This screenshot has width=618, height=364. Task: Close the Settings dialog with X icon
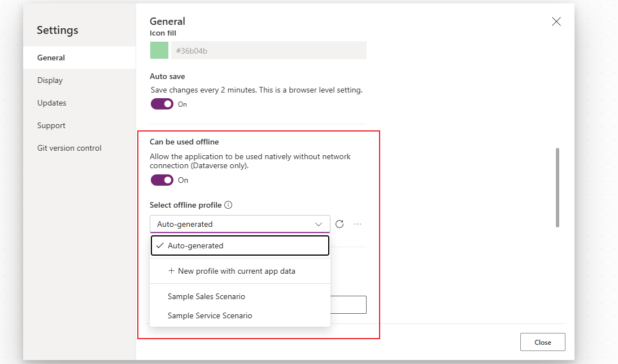556,21
